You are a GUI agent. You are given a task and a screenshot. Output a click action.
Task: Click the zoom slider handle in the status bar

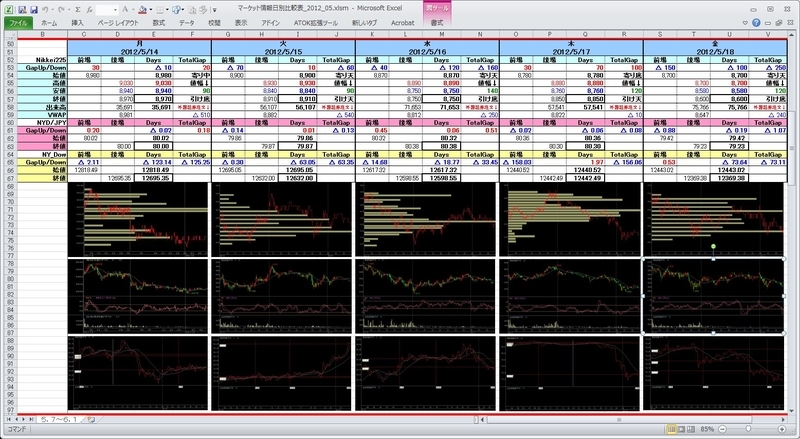click(x=748, y=429)
